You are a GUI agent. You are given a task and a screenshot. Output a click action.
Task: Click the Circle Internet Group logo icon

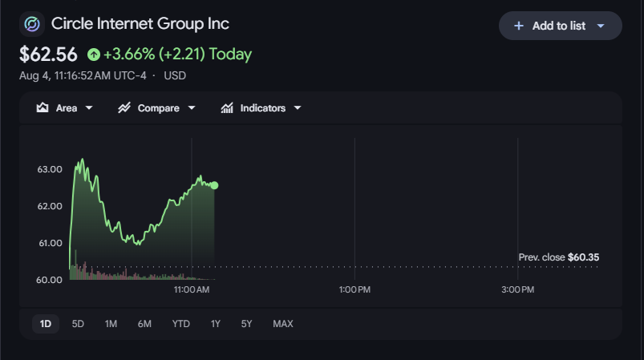point(32,24)
